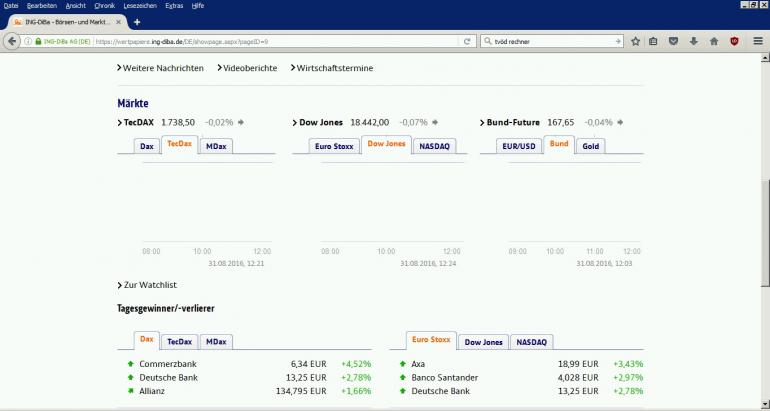Bookmark this page with the star icon
Screen dimensions: 770x411
tap(635, 41)
